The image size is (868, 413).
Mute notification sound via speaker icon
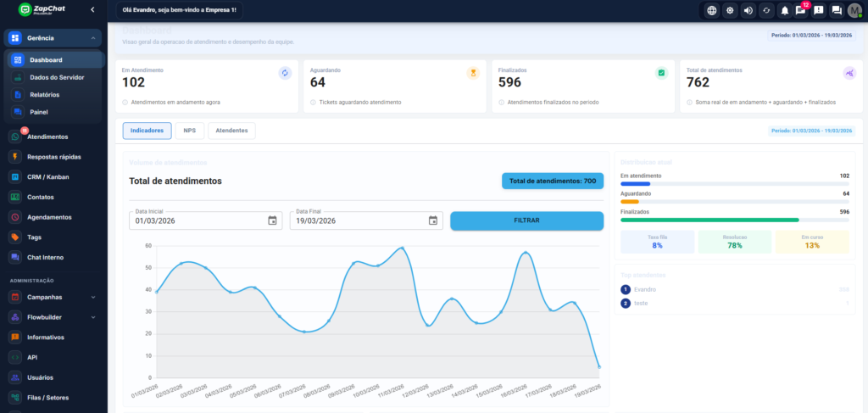748,10
